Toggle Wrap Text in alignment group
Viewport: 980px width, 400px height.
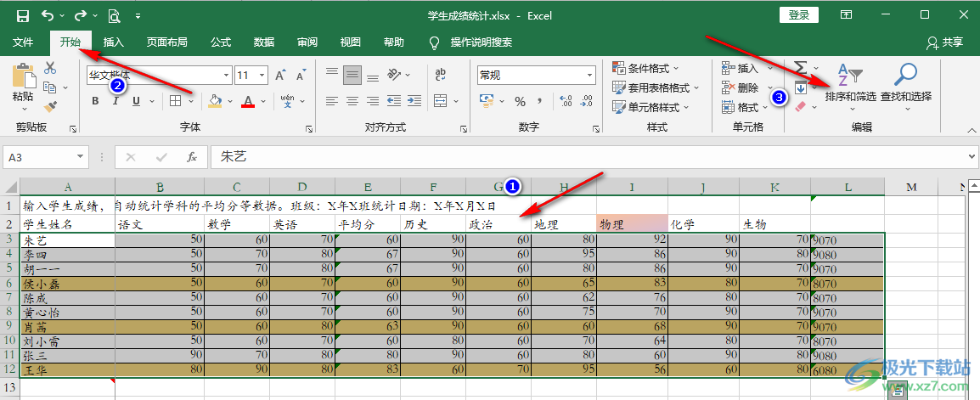point(440,75)
